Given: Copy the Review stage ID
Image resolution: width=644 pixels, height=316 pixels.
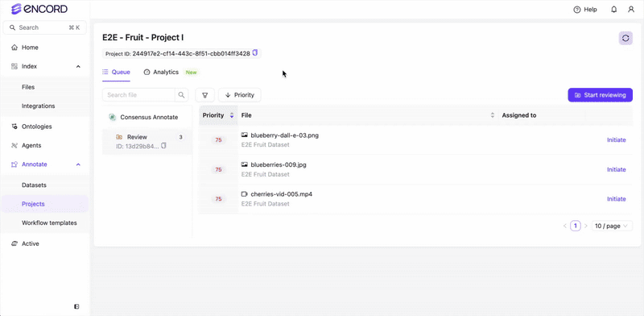Looking at the screenshot, I should (x=164, y=146).
